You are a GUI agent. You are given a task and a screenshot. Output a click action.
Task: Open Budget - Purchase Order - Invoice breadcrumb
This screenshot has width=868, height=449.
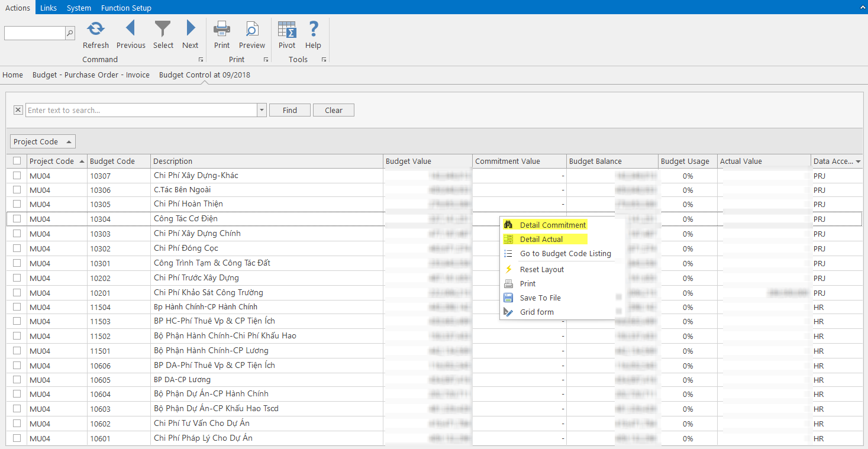tap(91, 75)
